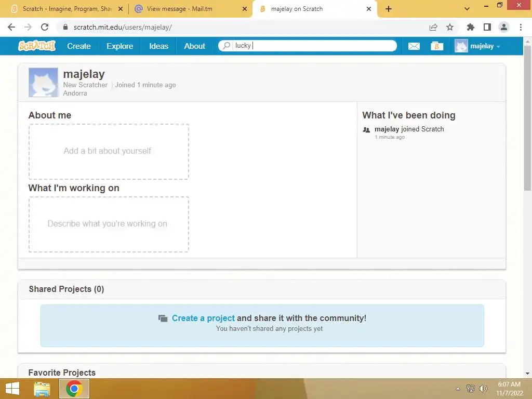This screenshot has height=399, width=532.
Task: Open the Create menu item
Action: pyautogui.click(x=79, y=46)
